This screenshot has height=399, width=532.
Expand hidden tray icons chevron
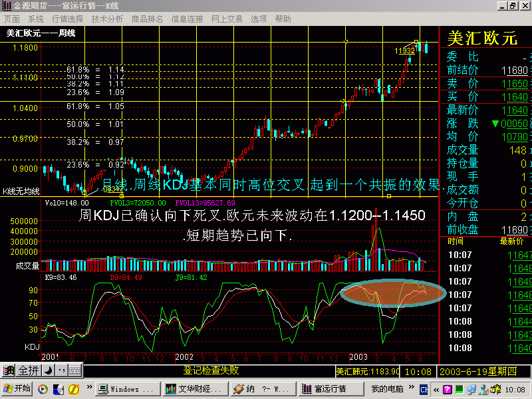pos(436,390)
